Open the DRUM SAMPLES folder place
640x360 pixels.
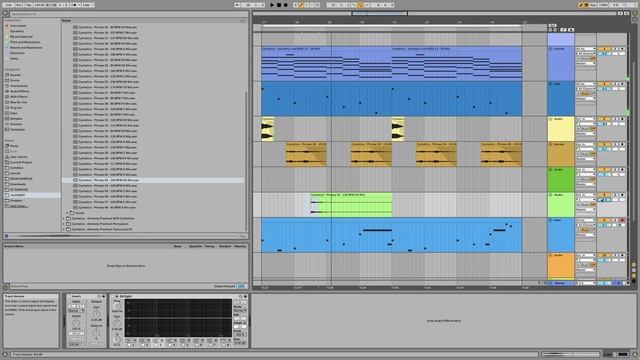pyautogui.click(x=21, y=179)
